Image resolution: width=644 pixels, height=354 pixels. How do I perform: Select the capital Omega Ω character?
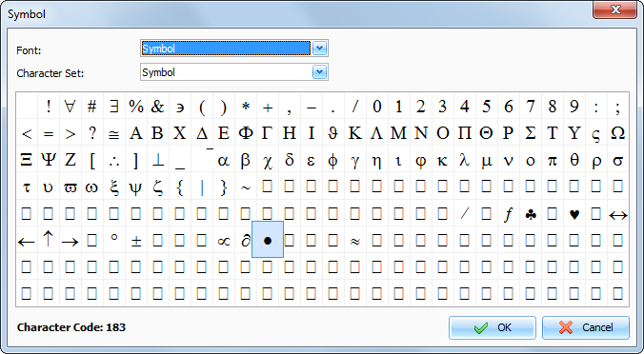pyautogui.click(x=618, y=134)
